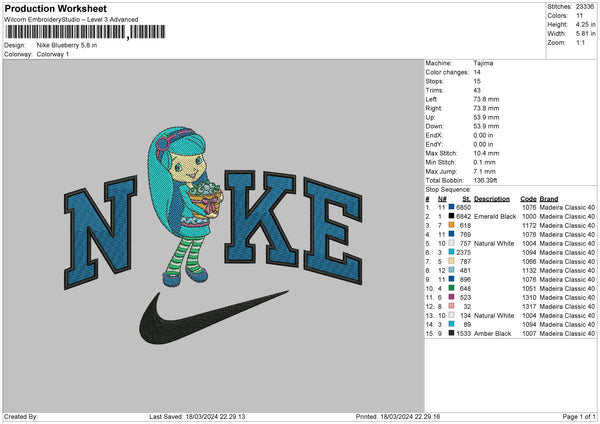Click the 'Created By:' footer label
Screen dimensions: 600x424
[21, 416]
